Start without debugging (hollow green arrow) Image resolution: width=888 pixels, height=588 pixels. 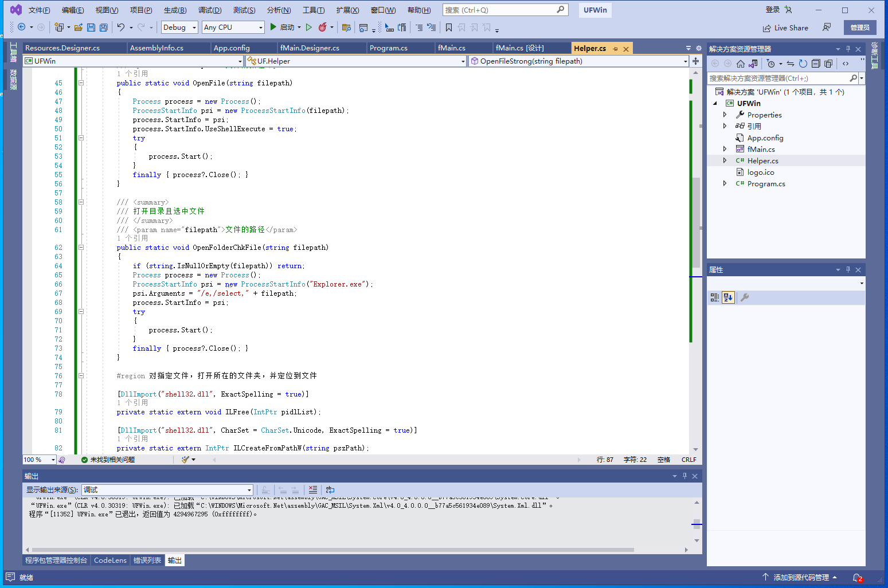point(309,27)
